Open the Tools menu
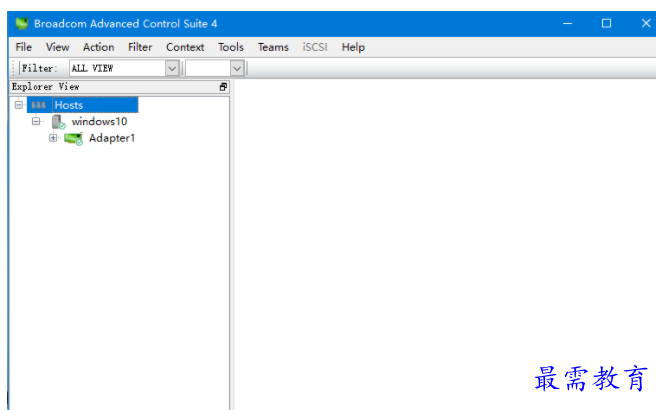Screen dimensions: 656x410 (231, 47)
